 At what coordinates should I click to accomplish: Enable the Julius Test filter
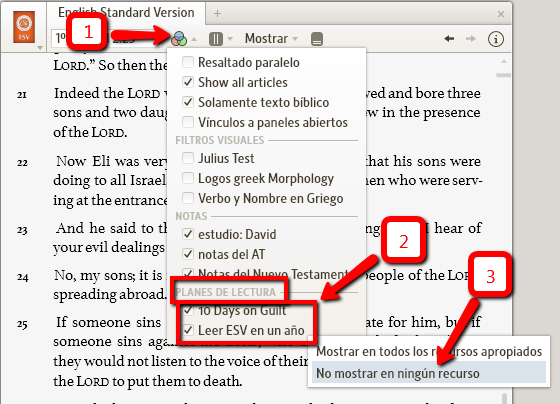(188, 158)
